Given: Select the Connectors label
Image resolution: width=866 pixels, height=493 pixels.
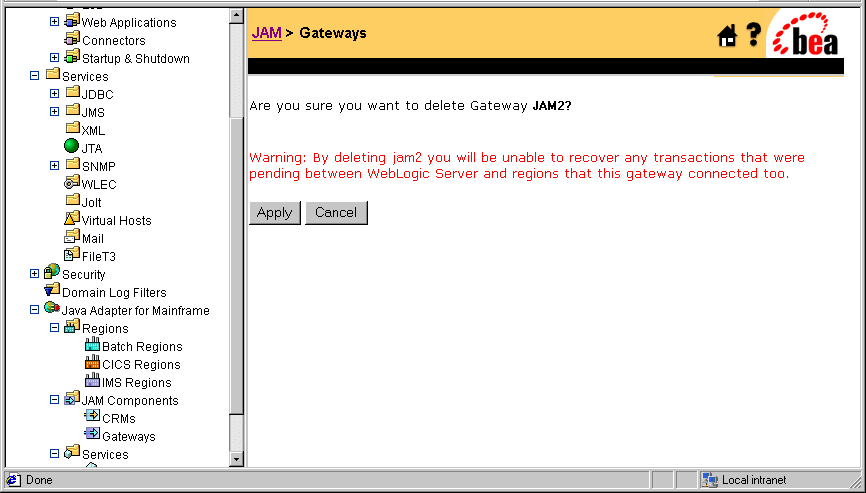Looking at the screenshot, I should [114, 41].
